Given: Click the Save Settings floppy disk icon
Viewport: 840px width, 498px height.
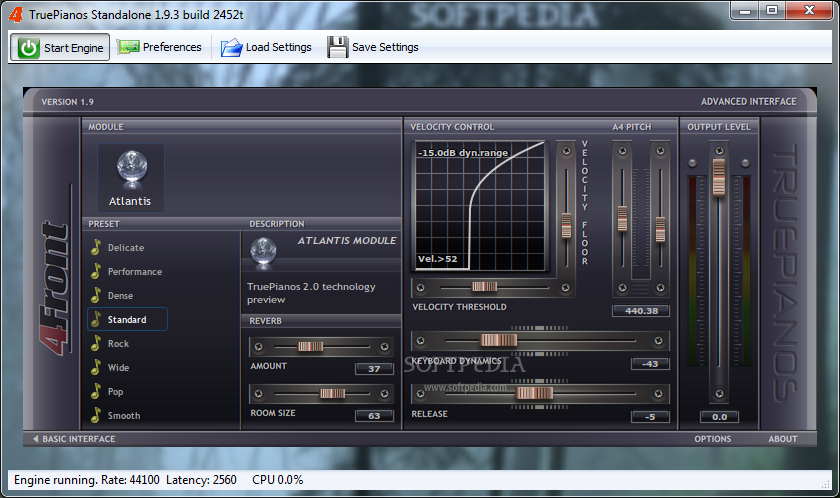Looking at the screenshot, I should [338, 47].
